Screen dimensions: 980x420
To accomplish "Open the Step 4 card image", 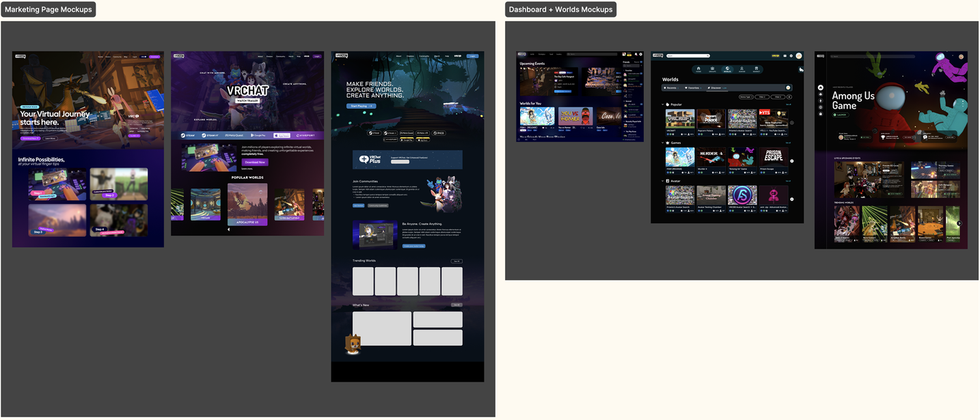I will [x=118, y=220].
